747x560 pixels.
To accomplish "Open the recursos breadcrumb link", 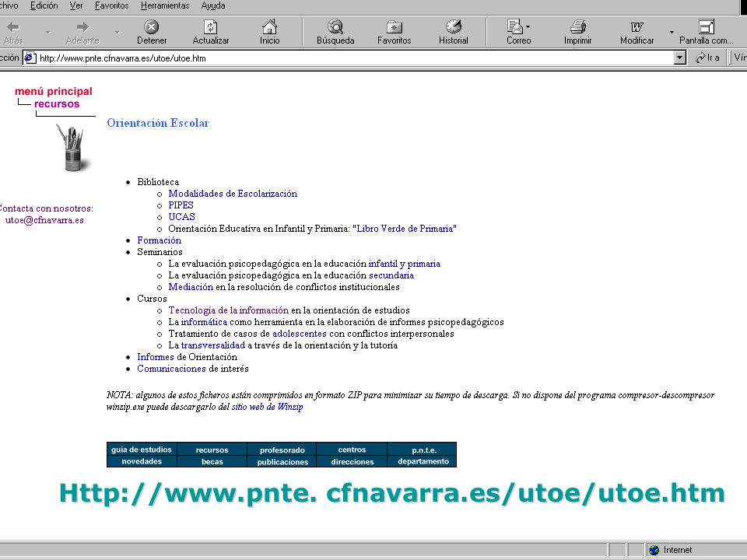I will click(57, 103).
